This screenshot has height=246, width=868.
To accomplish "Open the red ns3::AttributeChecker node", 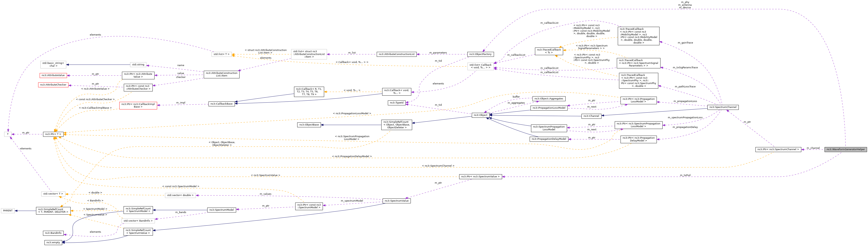I will coord(53,85).
